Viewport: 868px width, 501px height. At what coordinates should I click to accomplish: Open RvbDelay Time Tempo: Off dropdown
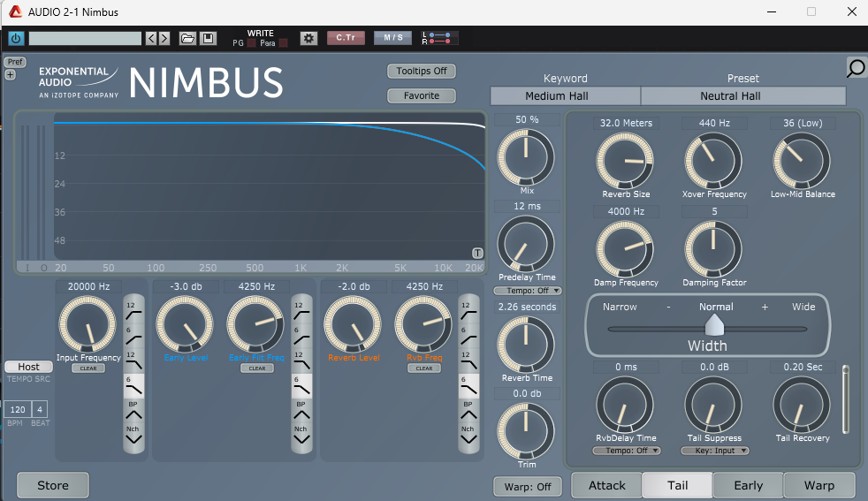[627, 451]
